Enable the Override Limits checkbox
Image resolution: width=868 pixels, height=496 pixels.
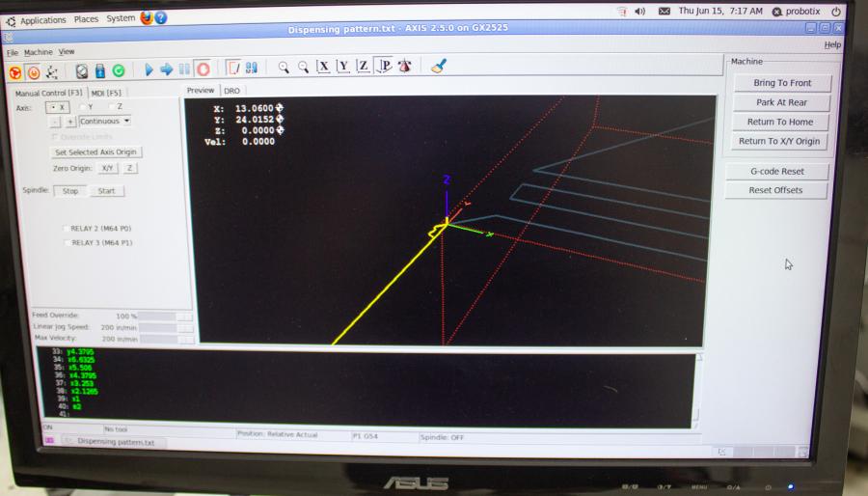tap(79, 137)
